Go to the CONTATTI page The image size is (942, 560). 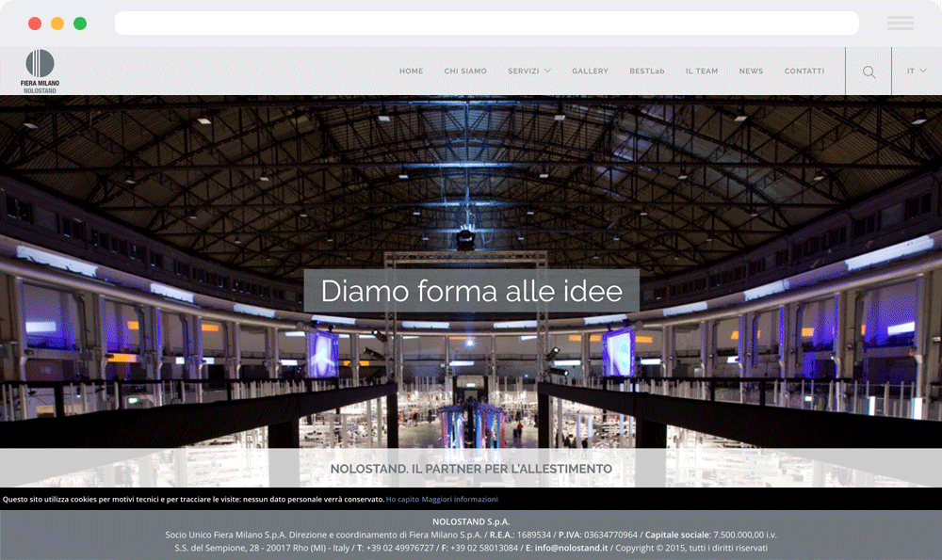coord(804,72)
